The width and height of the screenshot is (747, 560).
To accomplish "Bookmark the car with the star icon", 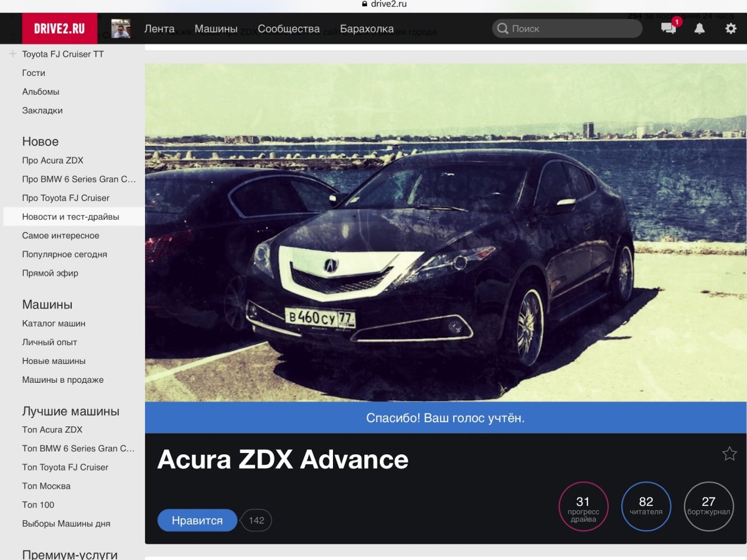I will 730,454.
